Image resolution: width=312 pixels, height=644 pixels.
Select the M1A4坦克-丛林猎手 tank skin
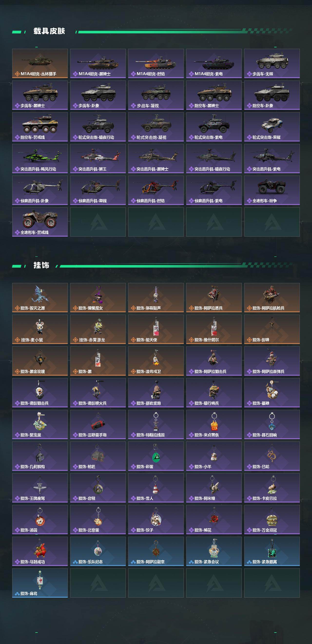[40, 63]
